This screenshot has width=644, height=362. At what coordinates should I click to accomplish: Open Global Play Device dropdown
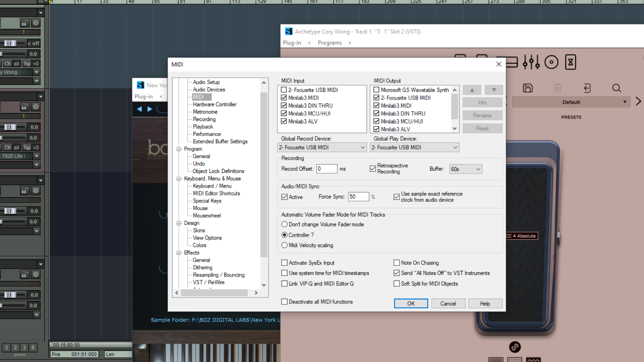point(415,147)
